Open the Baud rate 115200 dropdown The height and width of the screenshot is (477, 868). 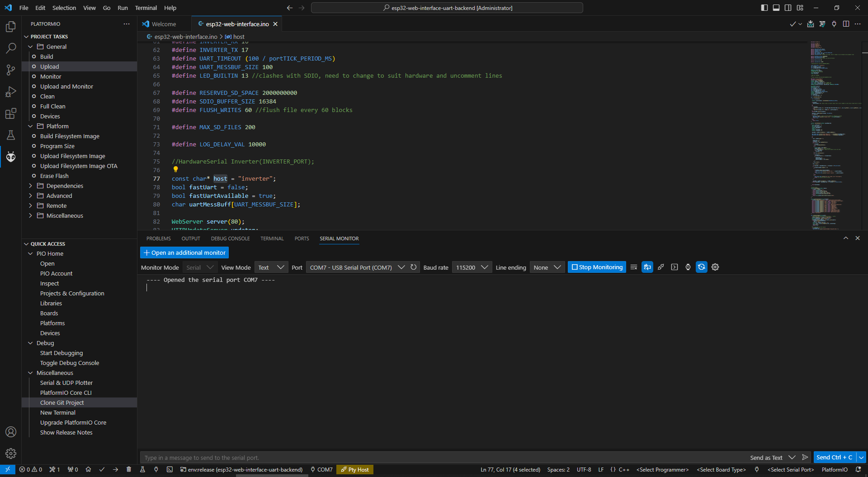click(x=472, y=267)
